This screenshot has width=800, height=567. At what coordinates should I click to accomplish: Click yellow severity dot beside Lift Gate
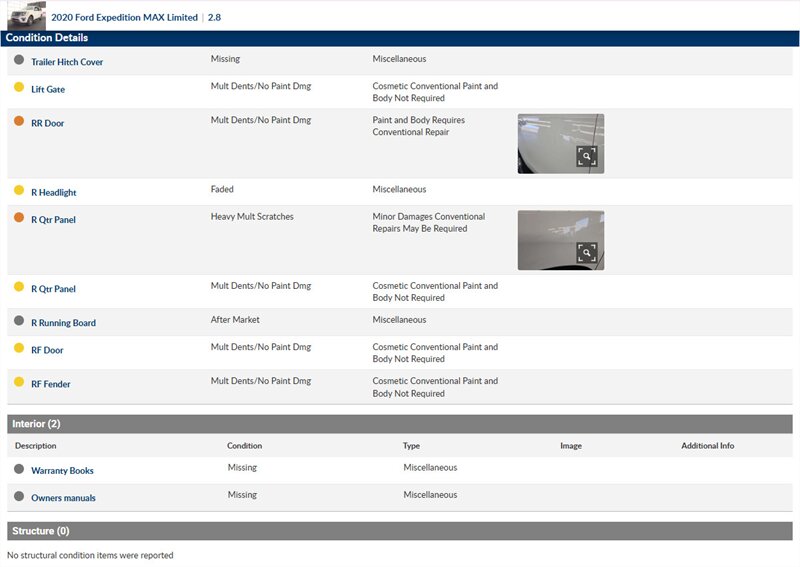[19, 88]
